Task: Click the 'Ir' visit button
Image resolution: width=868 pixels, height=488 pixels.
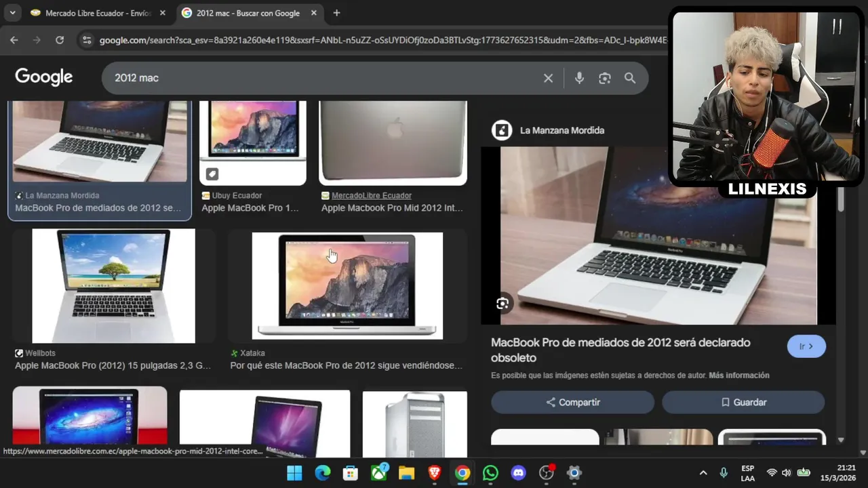Action: [806, 346]
